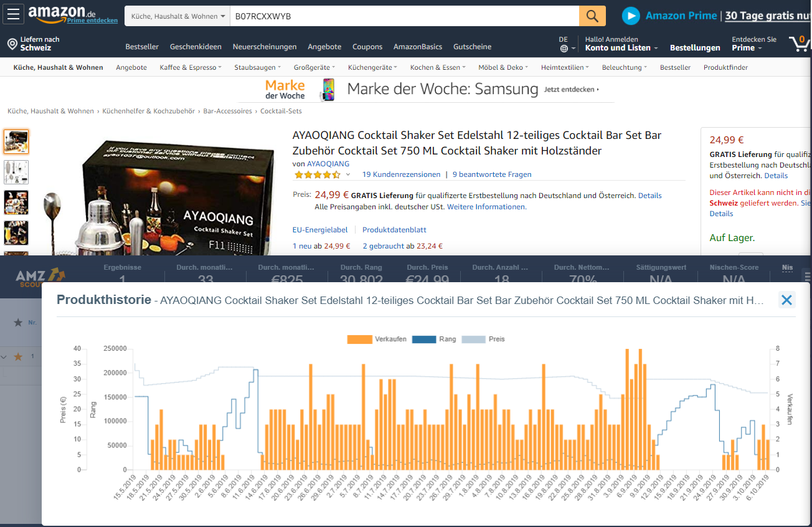Click the orange search magnifier button

(592, 16)
